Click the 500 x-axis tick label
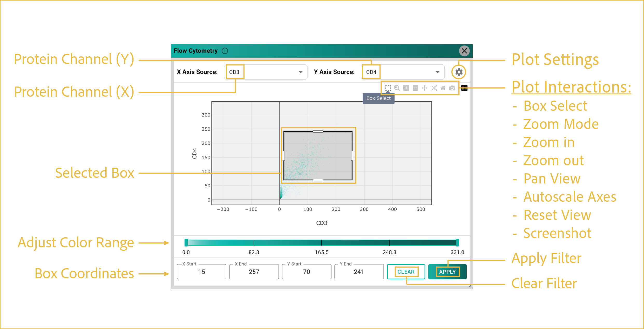This screenshot has width=644, height=329. tap(421, 209)
